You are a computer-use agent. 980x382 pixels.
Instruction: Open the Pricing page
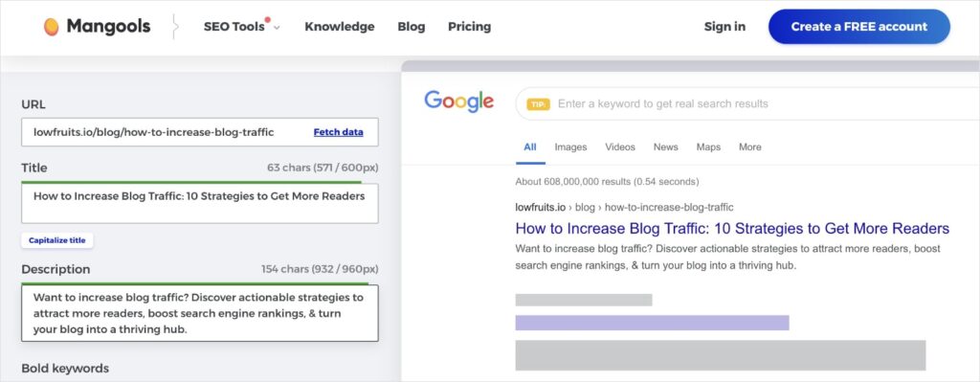coord(469,27)
